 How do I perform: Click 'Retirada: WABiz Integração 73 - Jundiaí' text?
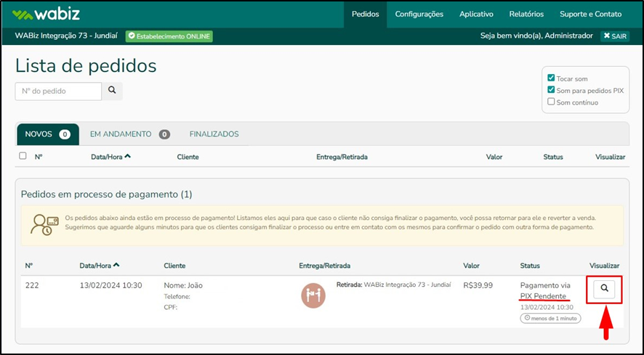[x=393, y=285]
